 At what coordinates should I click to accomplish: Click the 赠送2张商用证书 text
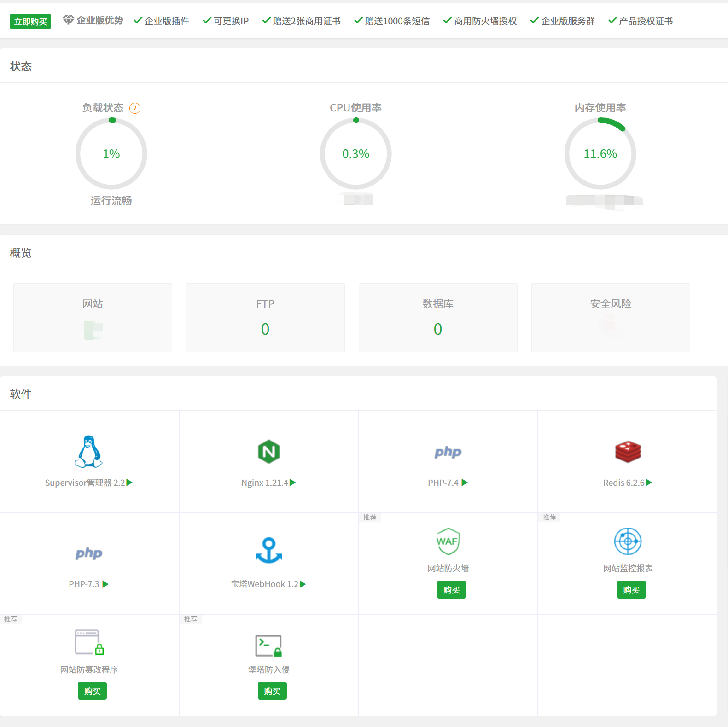tap(307, 21)
